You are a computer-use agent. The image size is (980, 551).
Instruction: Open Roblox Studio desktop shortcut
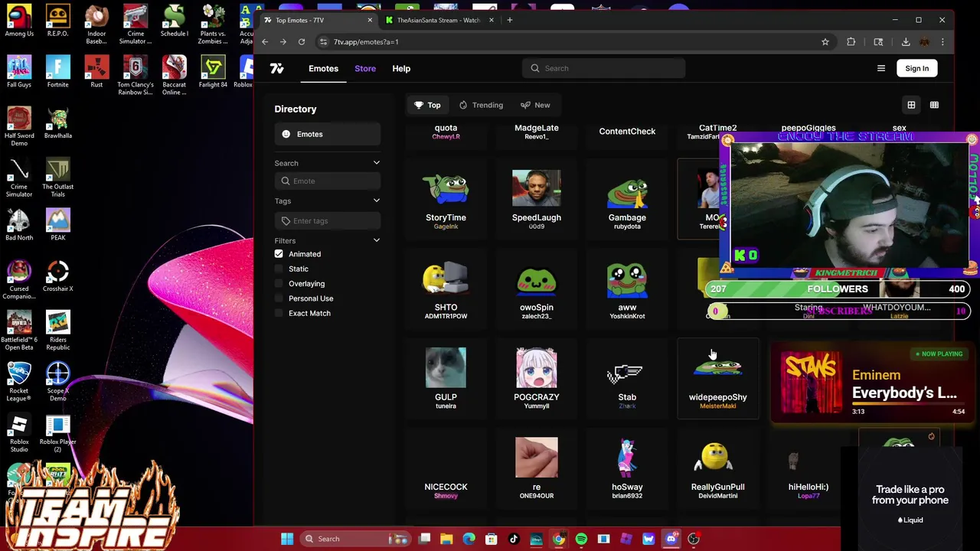pos(19,432)
